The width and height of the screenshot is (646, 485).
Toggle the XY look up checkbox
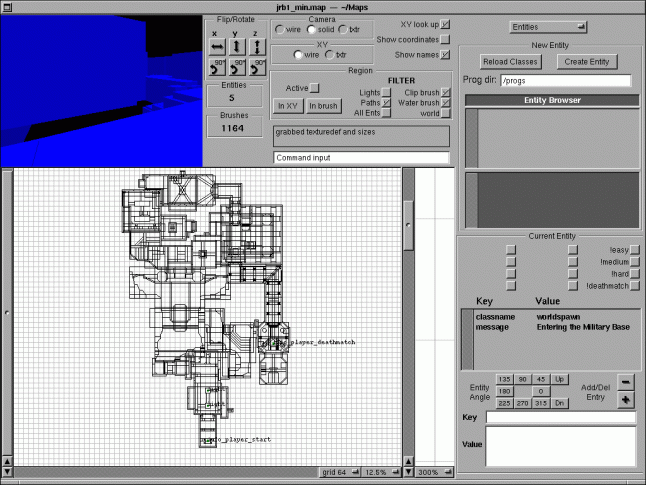point(445,24)
